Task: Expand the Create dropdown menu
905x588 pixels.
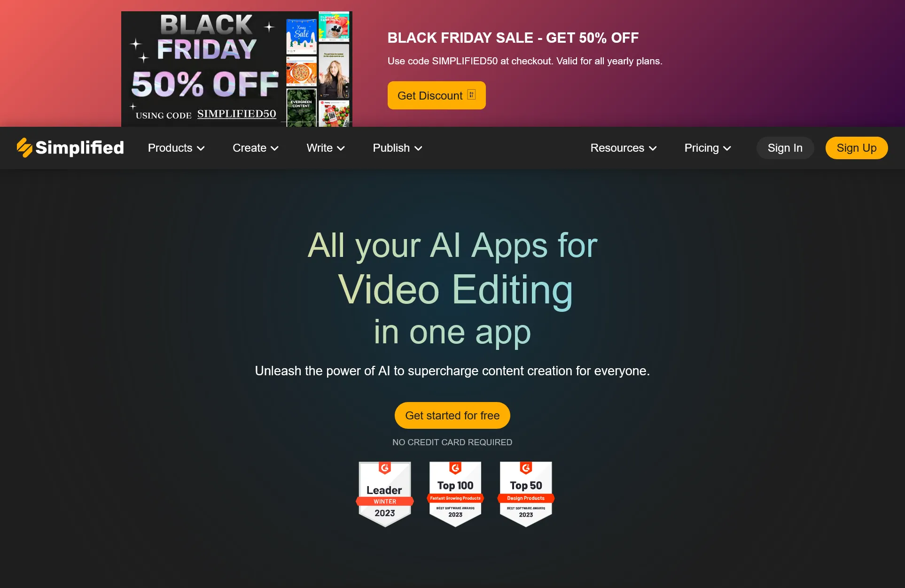Action: 256,147
